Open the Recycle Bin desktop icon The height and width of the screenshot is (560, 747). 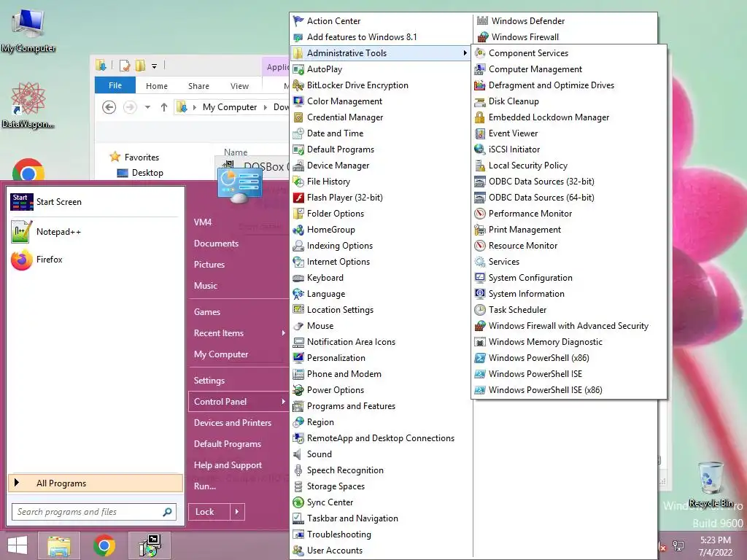[x=711, y=484]
